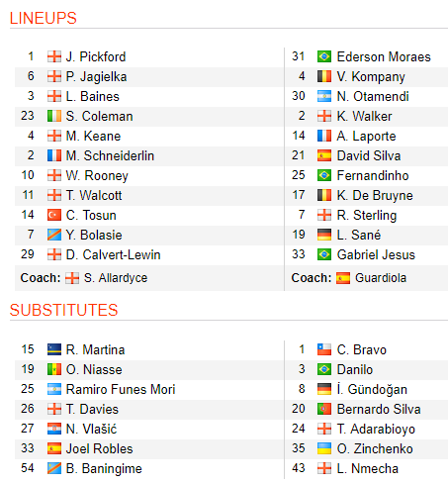Click Spain flag beside coach Guardiola
Viewport: 448px width, 484px height.
343,278
